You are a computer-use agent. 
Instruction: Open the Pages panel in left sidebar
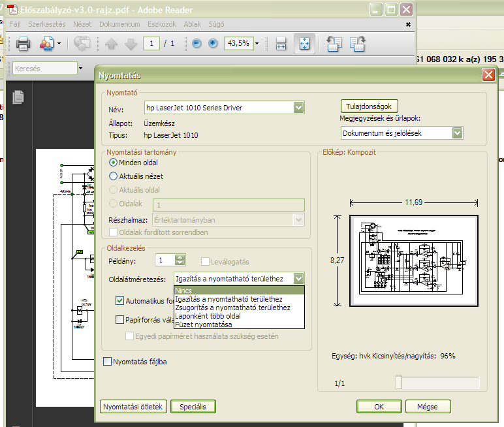[18, 97]
